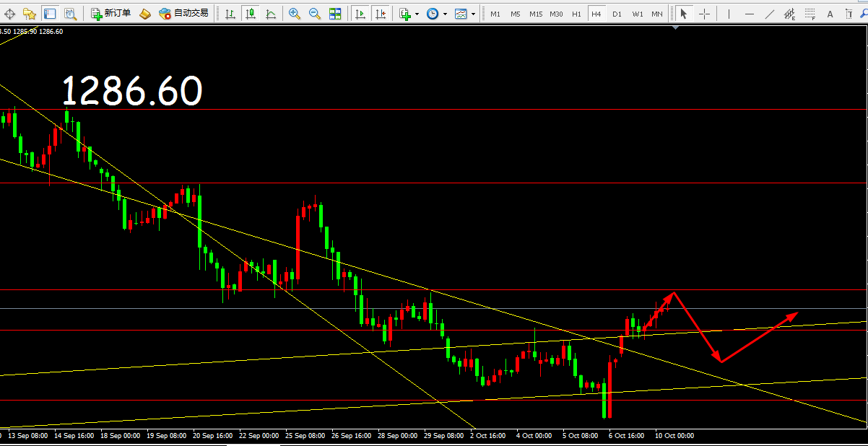Select the 1286.60 text object on chart
Image resolution: width=868 pixels, height=446 pixels.
[132, 92]
